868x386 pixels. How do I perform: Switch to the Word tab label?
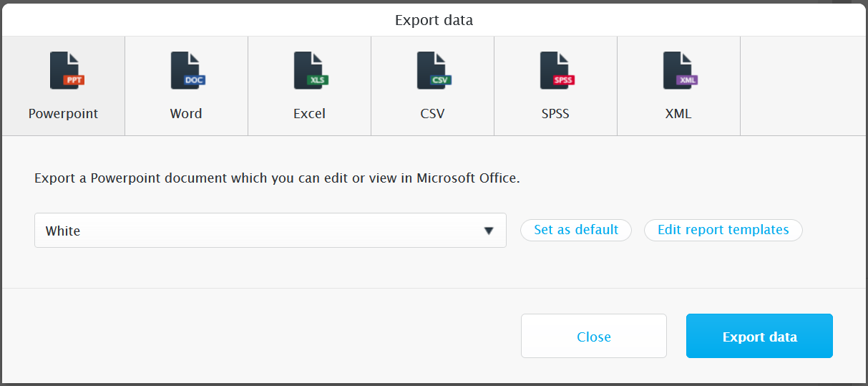coord(186,114)
